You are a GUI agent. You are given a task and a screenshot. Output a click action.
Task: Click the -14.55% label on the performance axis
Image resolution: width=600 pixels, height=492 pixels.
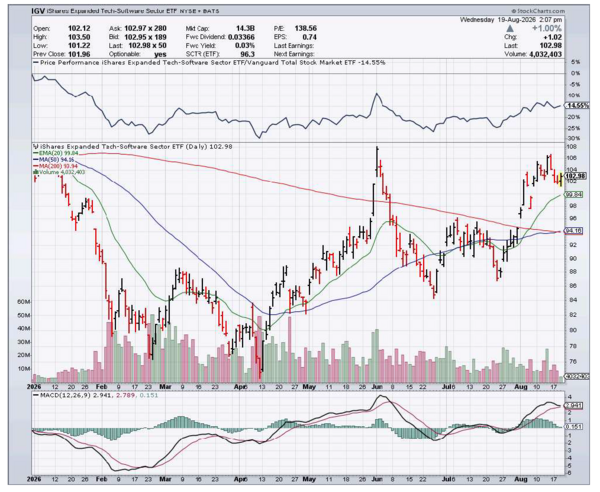(578, 106)
